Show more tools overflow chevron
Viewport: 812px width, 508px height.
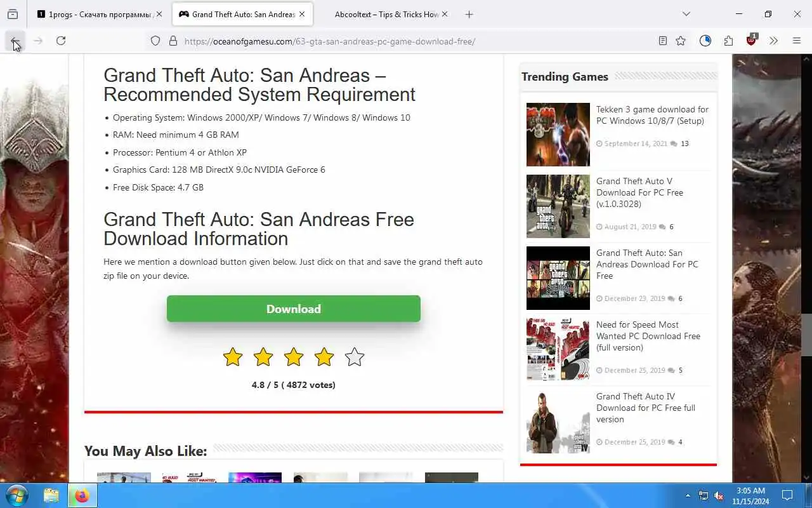click(x=773, y=41)
